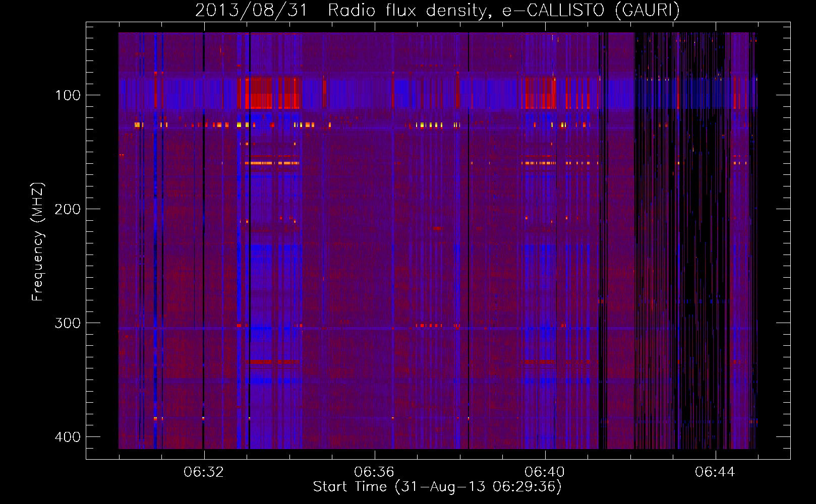Click the 06:40 time tick label

click(545, 472)
